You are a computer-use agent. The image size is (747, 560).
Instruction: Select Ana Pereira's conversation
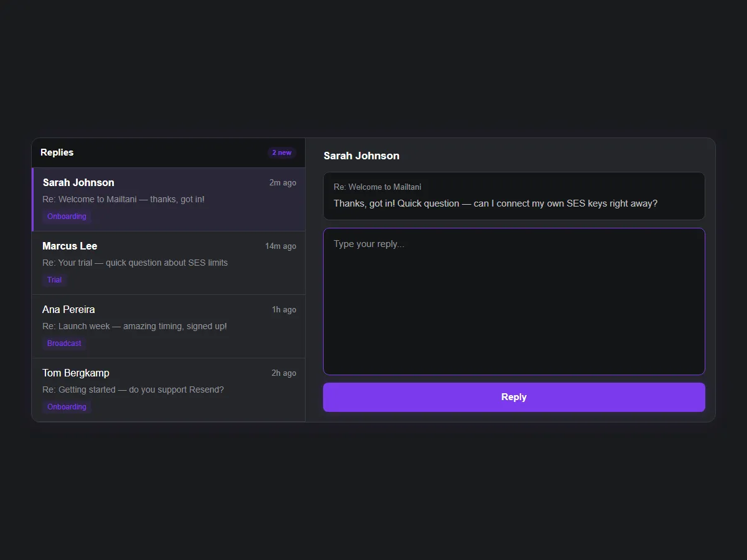(x=168, y=325)
